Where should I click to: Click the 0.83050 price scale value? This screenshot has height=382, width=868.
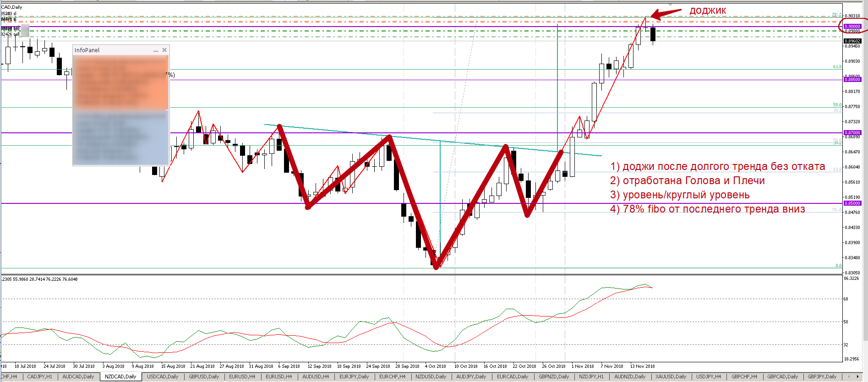coord(852,273)
